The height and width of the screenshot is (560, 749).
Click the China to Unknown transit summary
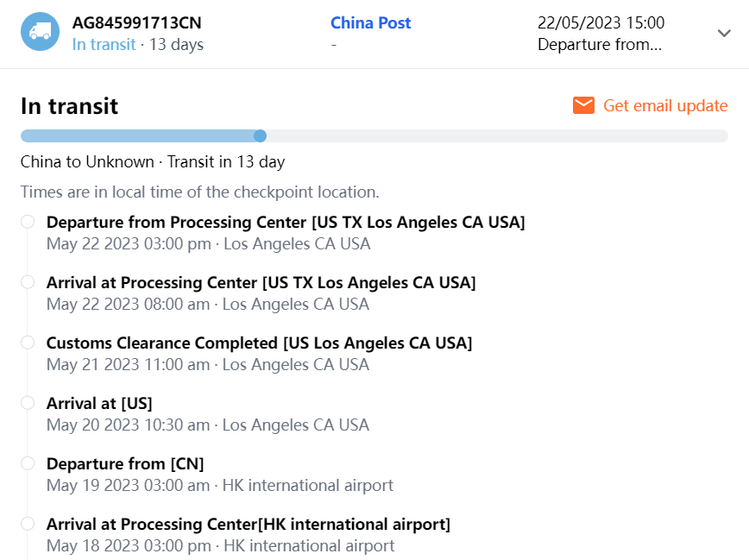click(153, 162)
